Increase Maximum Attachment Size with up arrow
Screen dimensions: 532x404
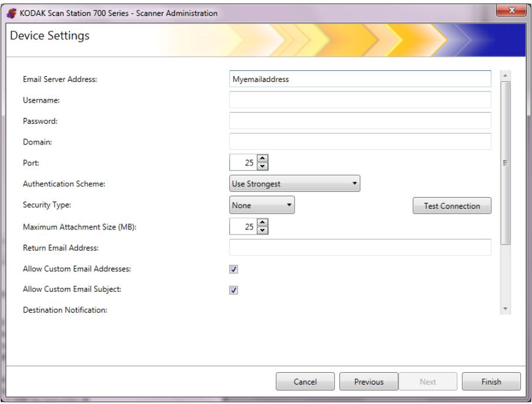click(x=262, y=222)
